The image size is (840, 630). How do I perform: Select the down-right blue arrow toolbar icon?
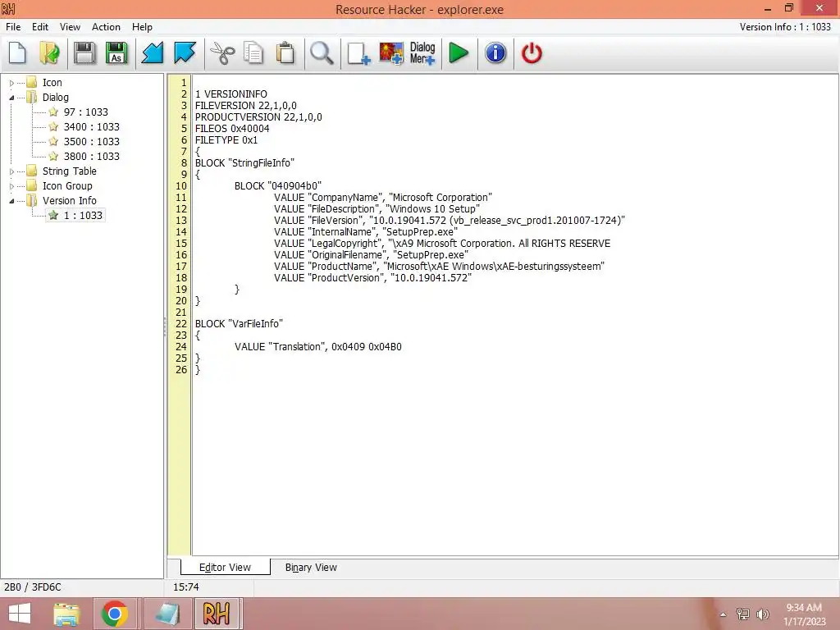(185, 53)
